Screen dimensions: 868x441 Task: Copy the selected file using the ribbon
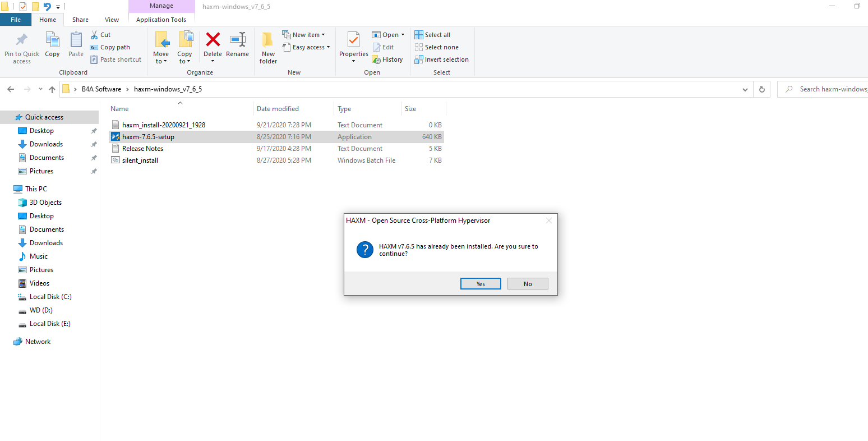[52, 45]
